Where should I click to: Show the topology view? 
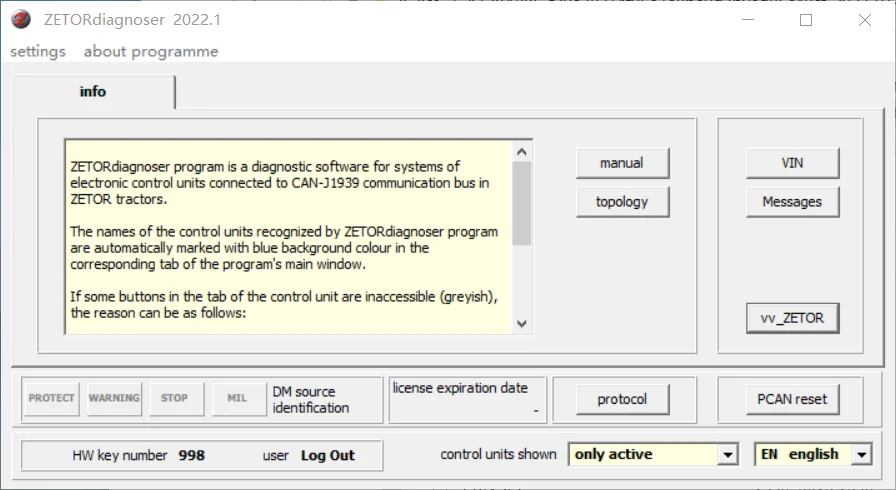pyautogui.click(x=622, y=202)
